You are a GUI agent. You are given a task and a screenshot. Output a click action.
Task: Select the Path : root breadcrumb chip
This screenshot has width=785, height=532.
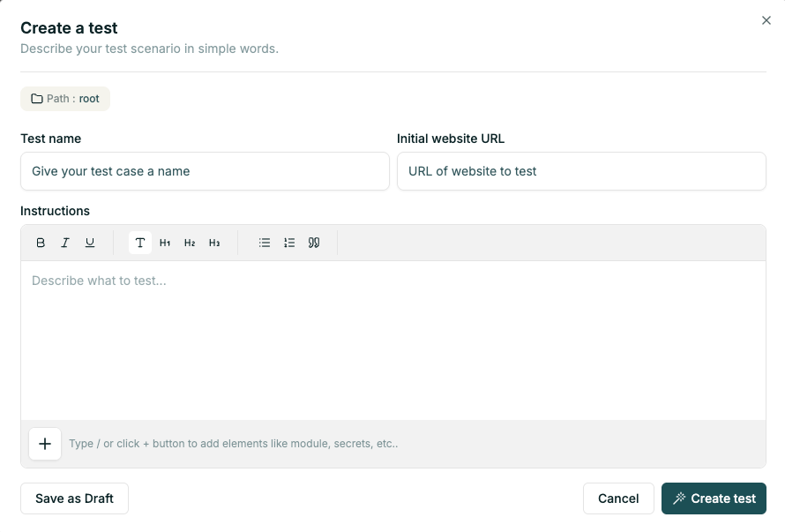tap(65, 99)
